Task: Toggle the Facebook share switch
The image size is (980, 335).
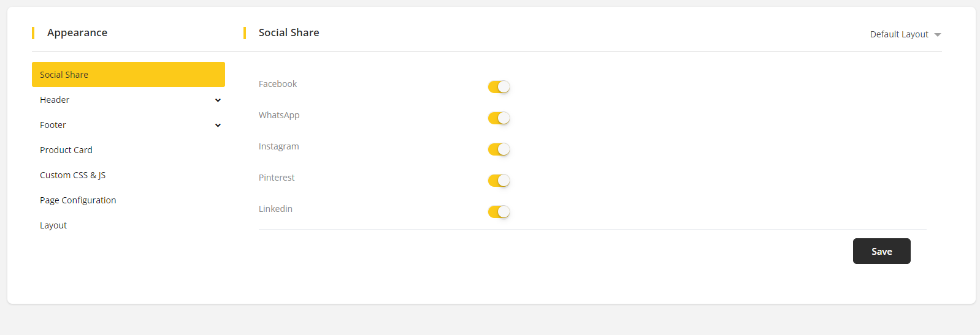Action: [499, 87]
